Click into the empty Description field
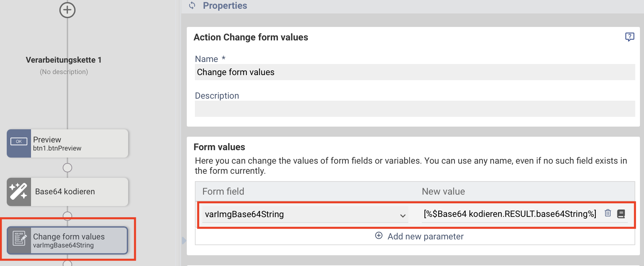The height and width of the screenshot is (266, 644). [415, 109]
